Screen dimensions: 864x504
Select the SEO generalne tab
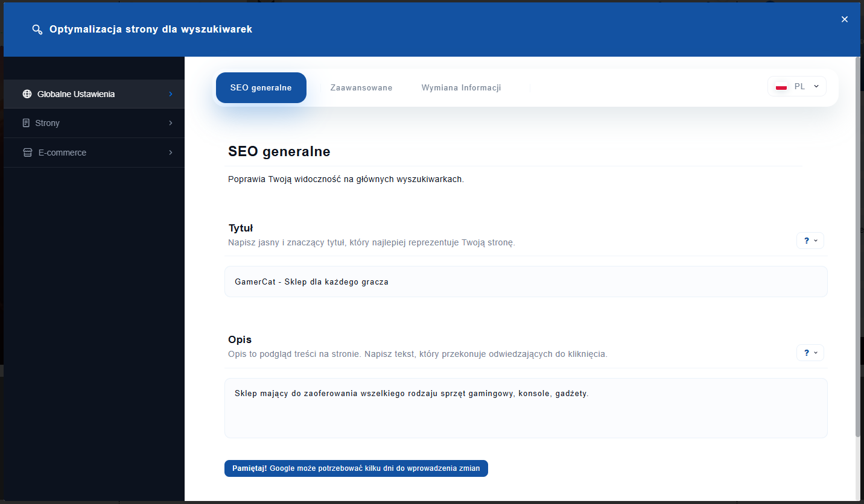[x=261, y=88]
